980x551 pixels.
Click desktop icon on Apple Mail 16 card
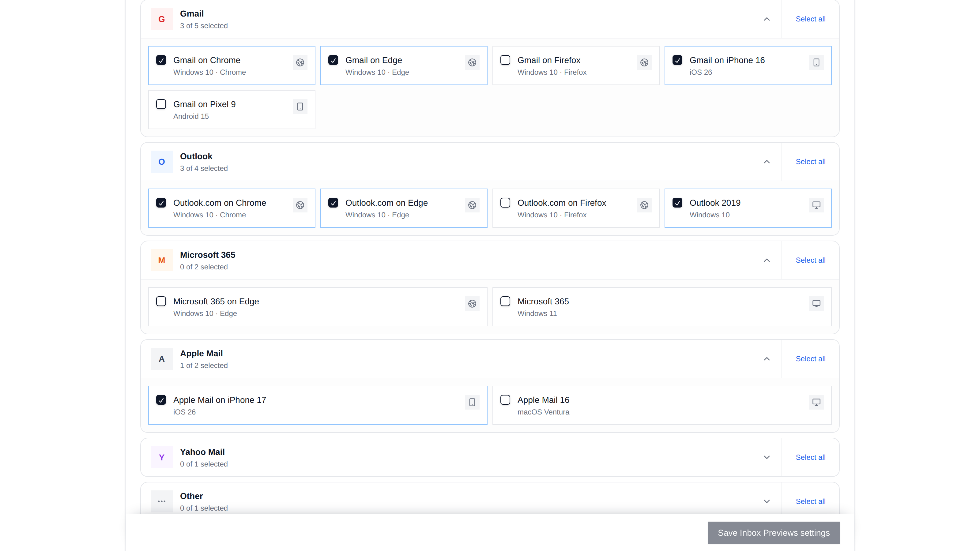click(x=816, y=402)
